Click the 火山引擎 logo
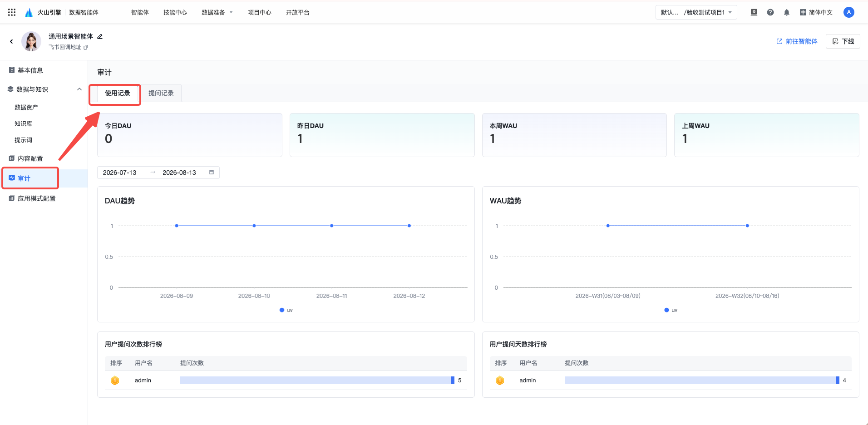868x425 pixels. [43, 12]
